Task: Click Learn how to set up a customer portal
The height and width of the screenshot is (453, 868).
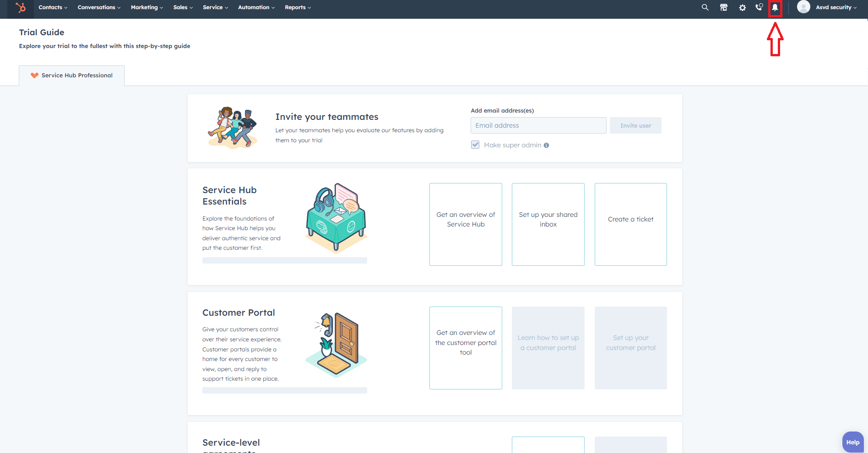Action: pos(548,348)
